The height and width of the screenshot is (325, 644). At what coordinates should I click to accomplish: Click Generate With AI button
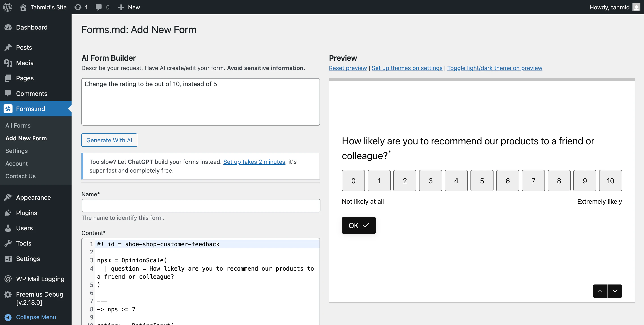pos(109,140)
